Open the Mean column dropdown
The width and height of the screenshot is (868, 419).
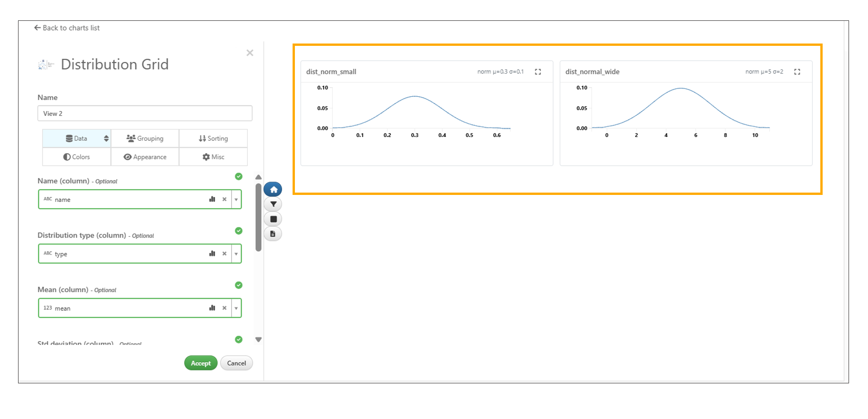pos(236,308)
